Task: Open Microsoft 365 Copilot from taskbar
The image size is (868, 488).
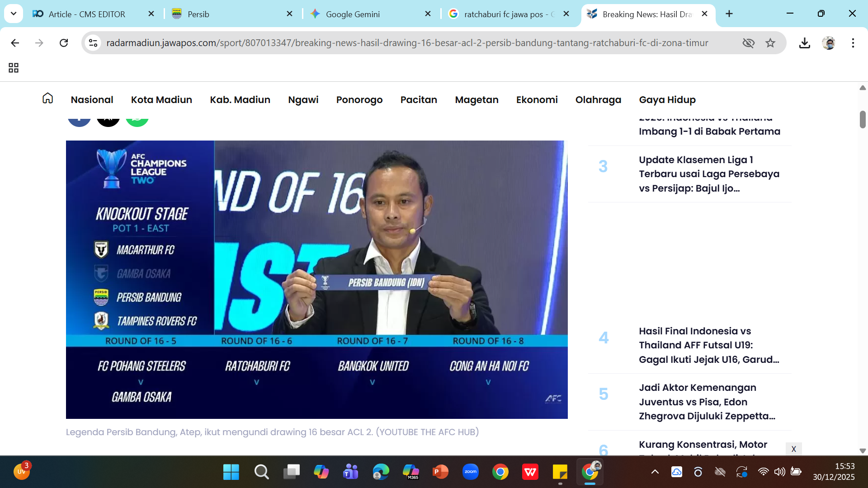Action: (x=411, y=472)
